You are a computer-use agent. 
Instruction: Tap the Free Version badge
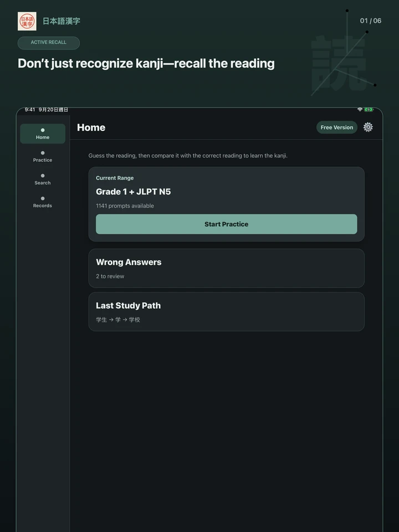337,127
